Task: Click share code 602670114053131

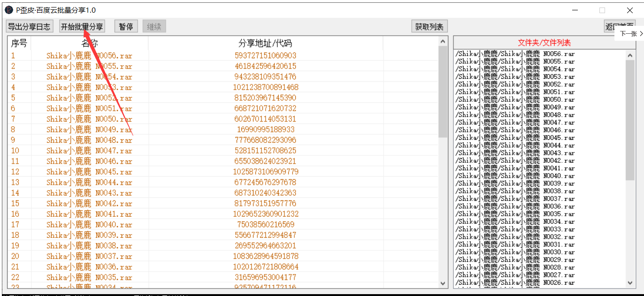Action: tap(265, 119)
